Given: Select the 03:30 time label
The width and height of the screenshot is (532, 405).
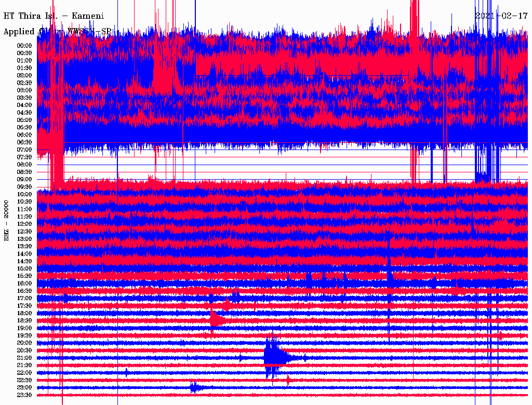Looking at the screenshot, I should 24,98.
